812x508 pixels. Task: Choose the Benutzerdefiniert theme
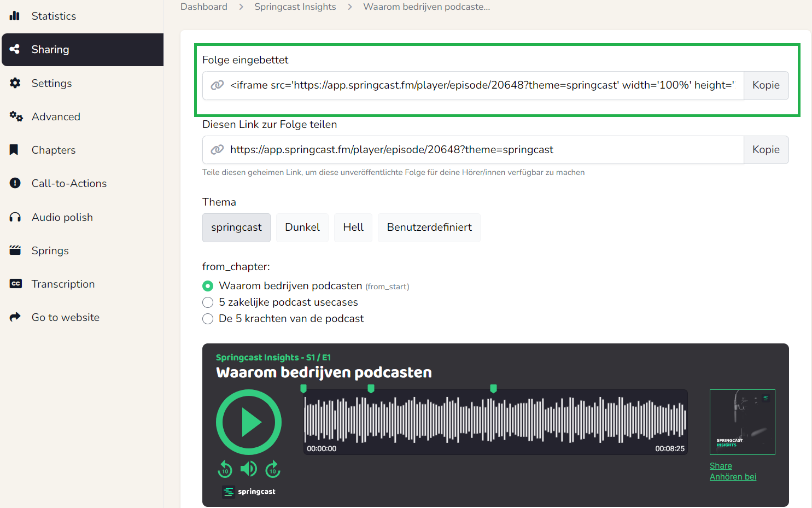tap(429, 227)
